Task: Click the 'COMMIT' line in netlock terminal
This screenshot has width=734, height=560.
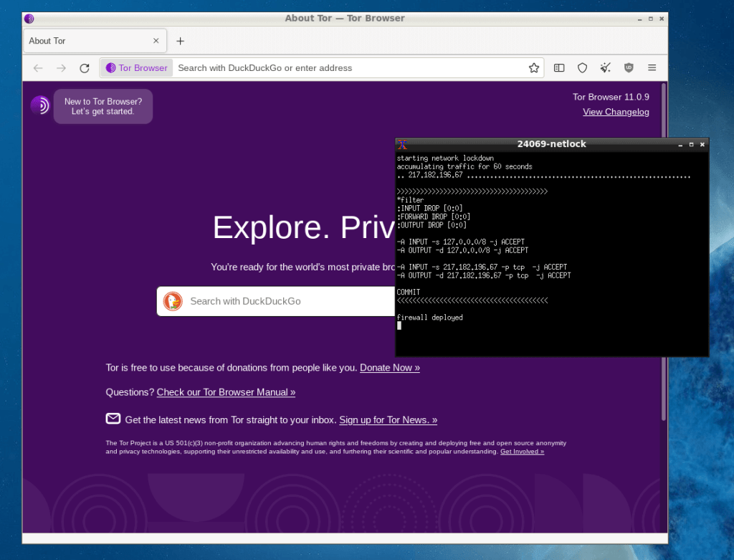Action: click(408, 292)
